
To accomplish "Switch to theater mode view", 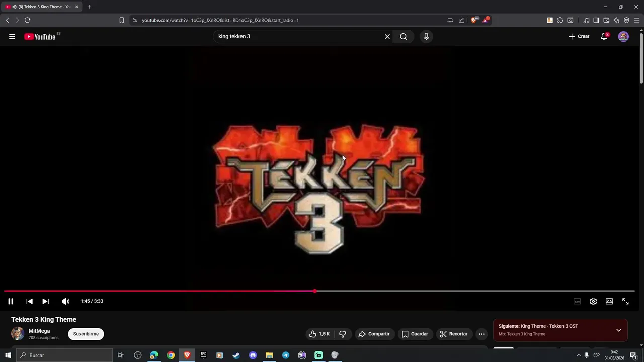I will (x=609, y=301).
